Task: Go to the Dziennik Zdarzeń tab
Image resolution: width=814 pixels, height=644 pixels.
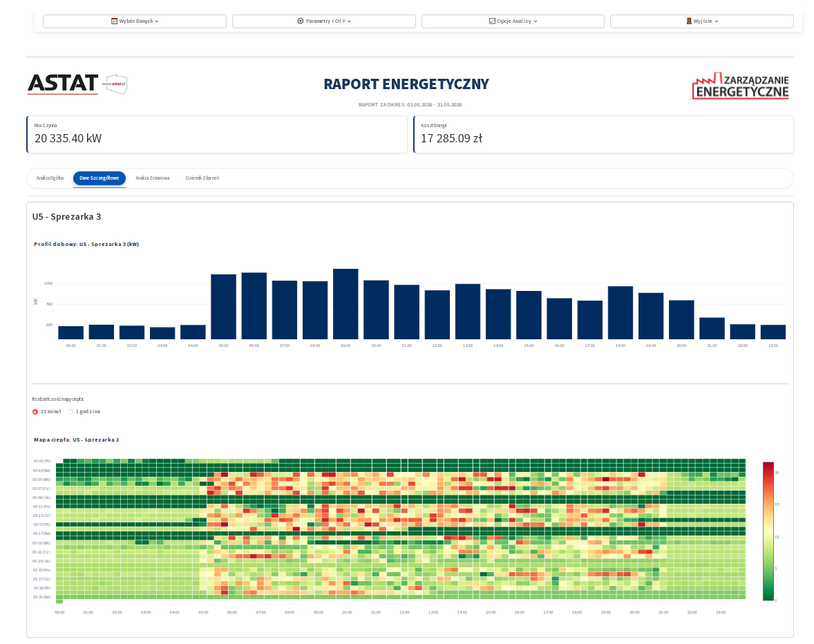Action: (x=202, y=178)
